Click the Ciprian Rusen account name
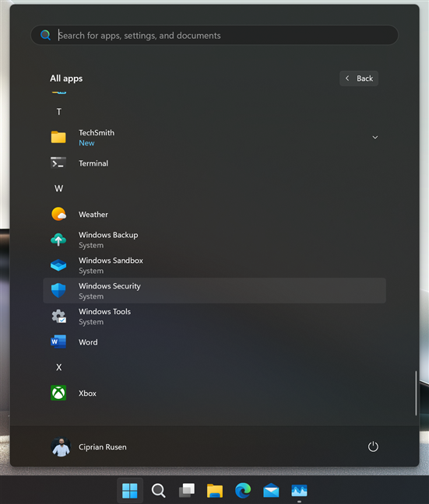Image resolution: width=429 pixels, height=504 pixels. click(103, 446)
